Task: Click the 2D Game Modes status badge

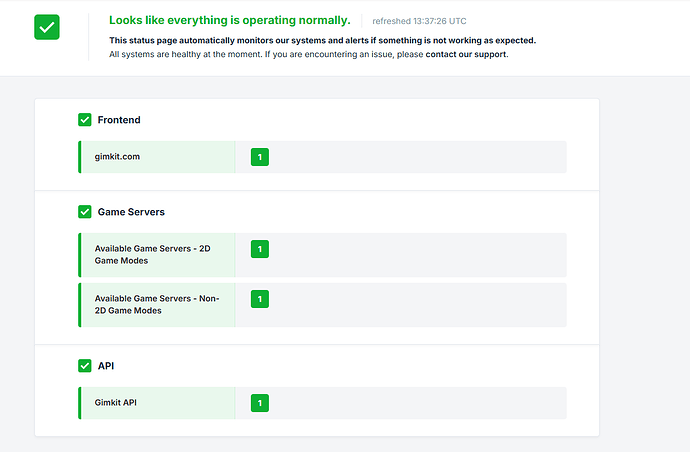Action: tap(260, 249)
